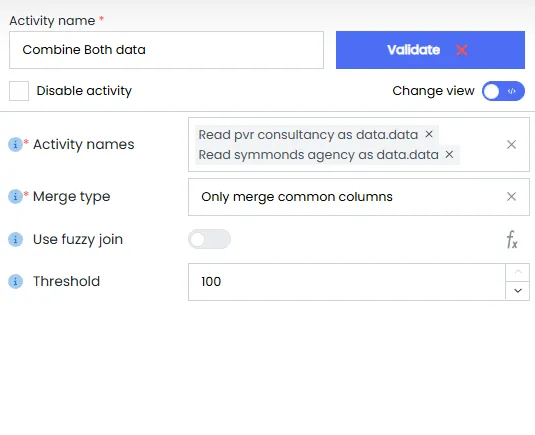Click into the Activity name text field
The image size is (535, 435).
(167, 50)
